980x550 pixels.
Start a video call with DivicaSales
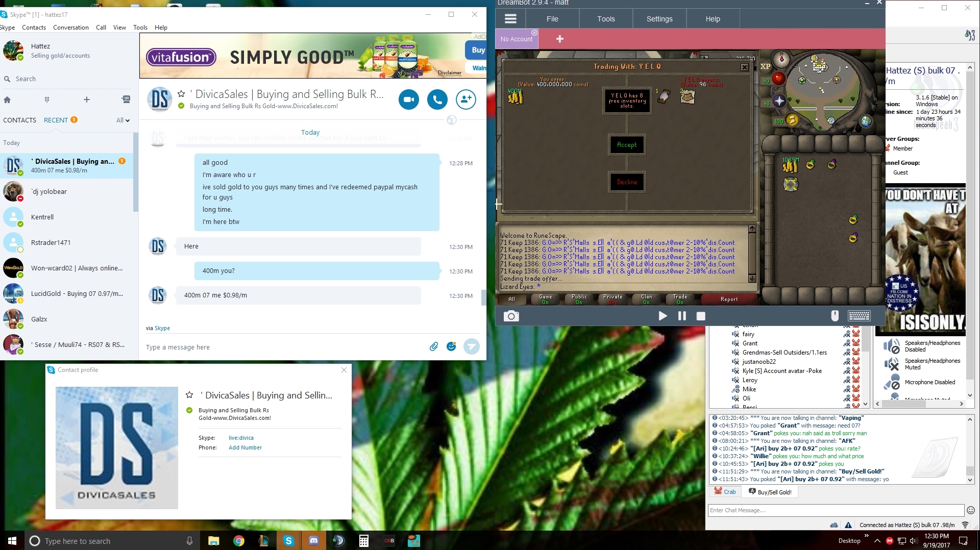tap(409, 99)
